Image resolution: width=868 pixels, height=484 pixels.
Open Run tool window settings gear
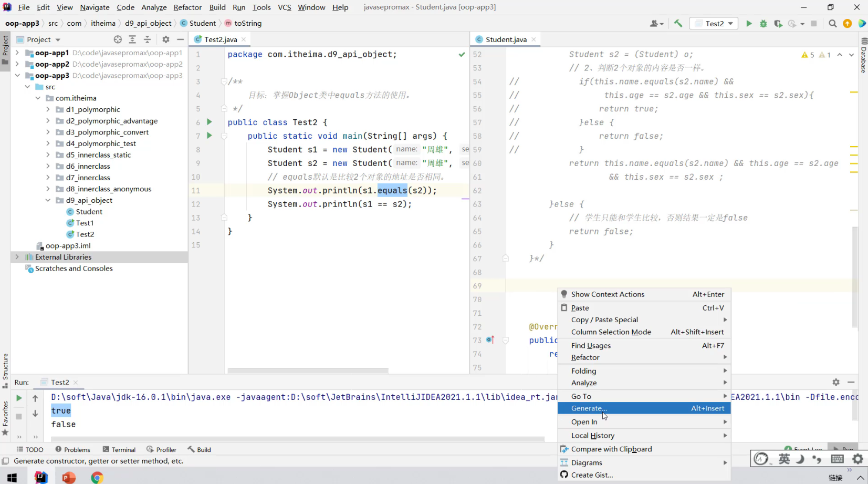836,382
